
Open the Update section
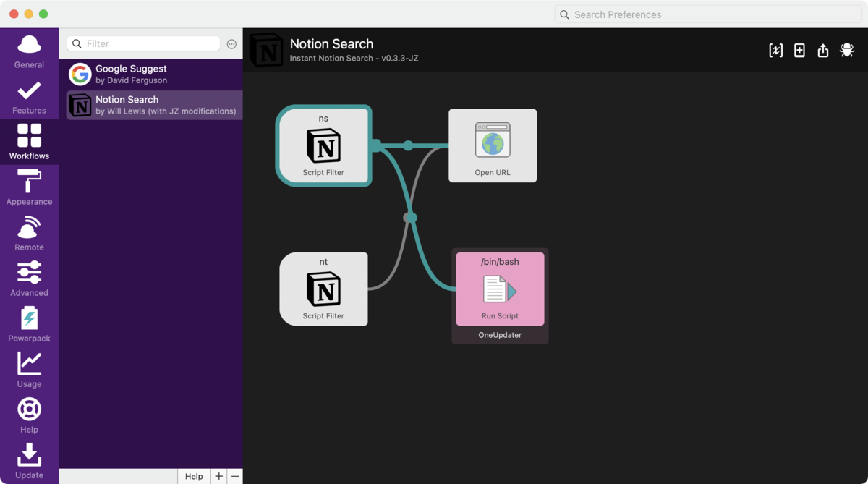coord(29,461)
